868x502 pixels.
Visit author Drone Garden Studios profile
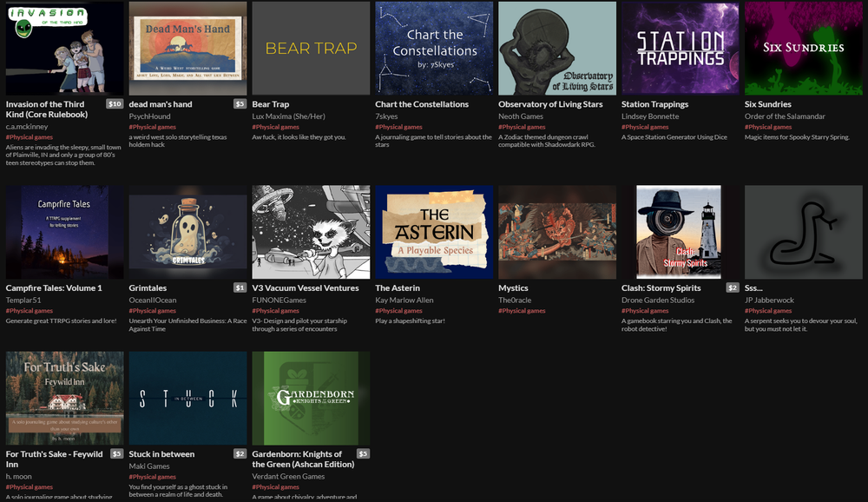pyautogui.click(x=658, y=301)
